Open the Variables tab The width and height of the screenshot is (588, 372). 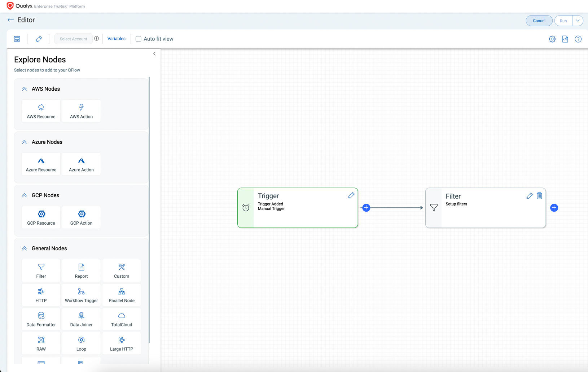coord(116,39)
